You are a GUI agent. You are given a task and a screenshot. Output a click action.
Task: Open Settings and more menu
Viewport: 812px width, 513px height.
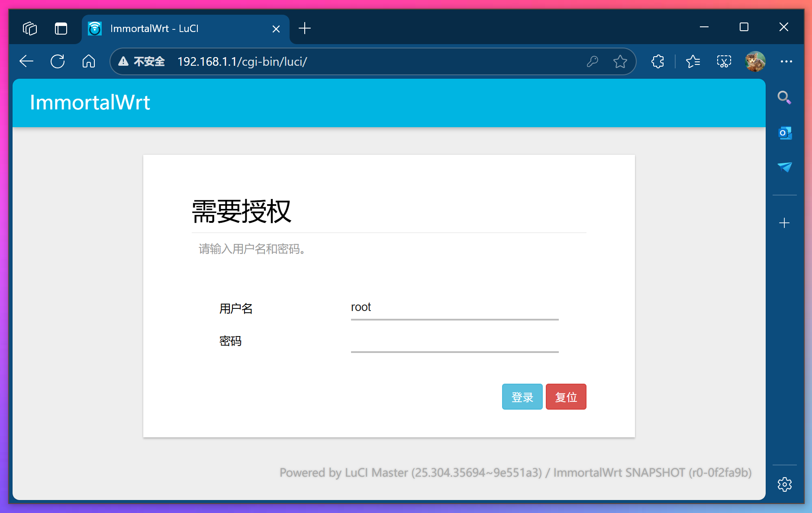[x=787, y=61]
